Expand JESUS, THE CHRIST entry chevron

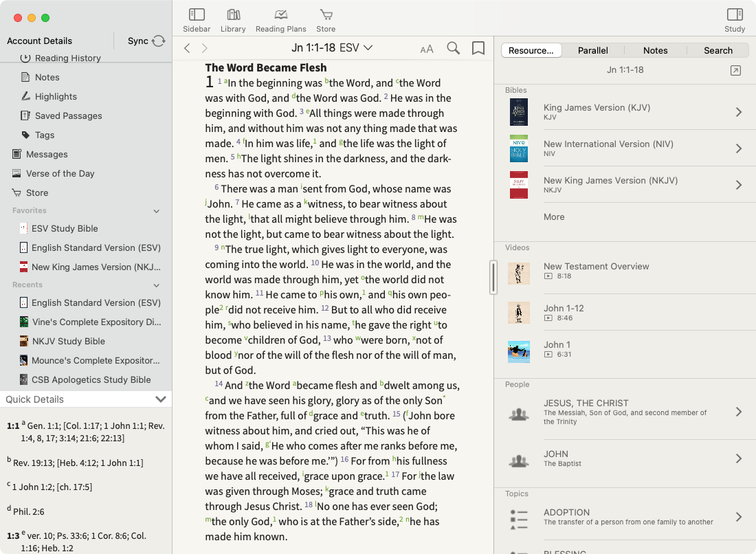[x=739, y=412]
